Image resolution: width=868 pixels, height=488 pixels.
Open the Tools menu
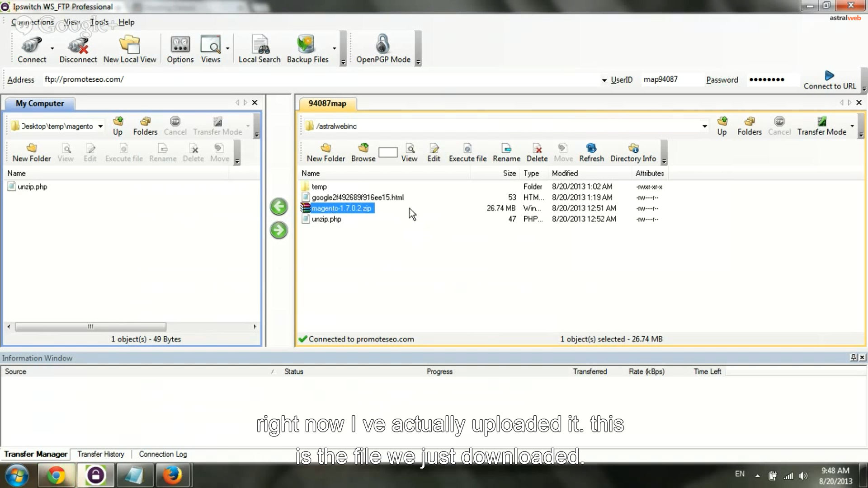[99, 22]
